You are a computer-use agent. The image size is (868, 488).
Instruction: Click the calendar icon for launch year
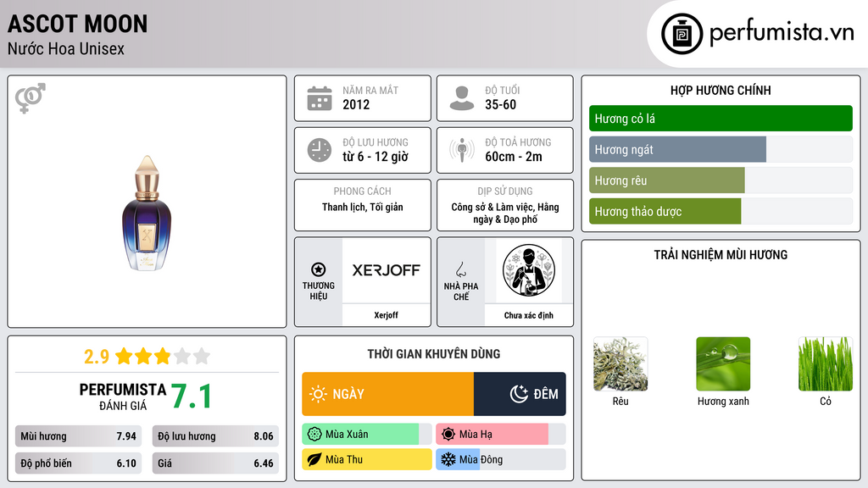coord(320,98)
